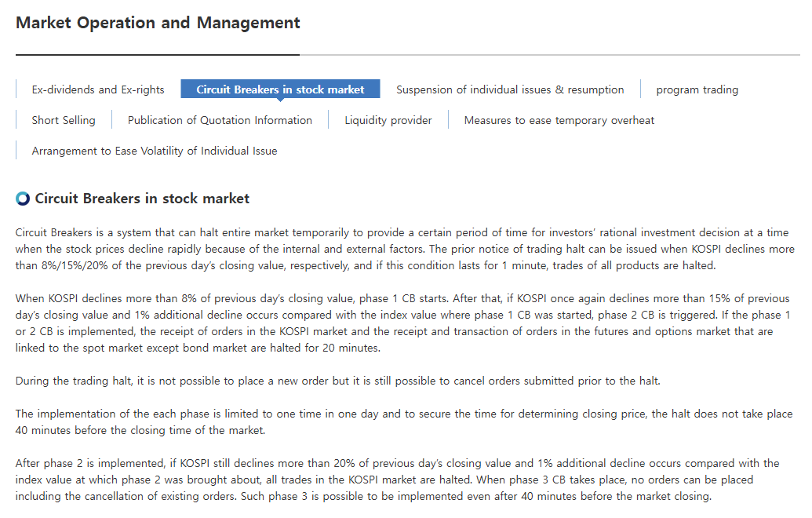Click the sentence 'During the trading halt'
Viewport: 812px width, 518px height.
[x=338, y=381]
